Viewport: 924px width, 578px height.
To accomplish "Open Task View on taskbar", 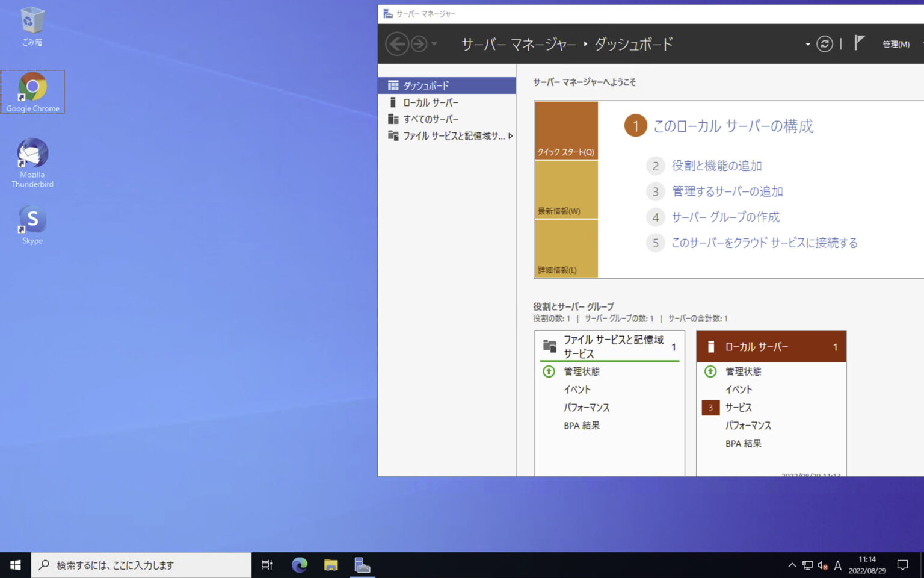I will click(267, 565).
